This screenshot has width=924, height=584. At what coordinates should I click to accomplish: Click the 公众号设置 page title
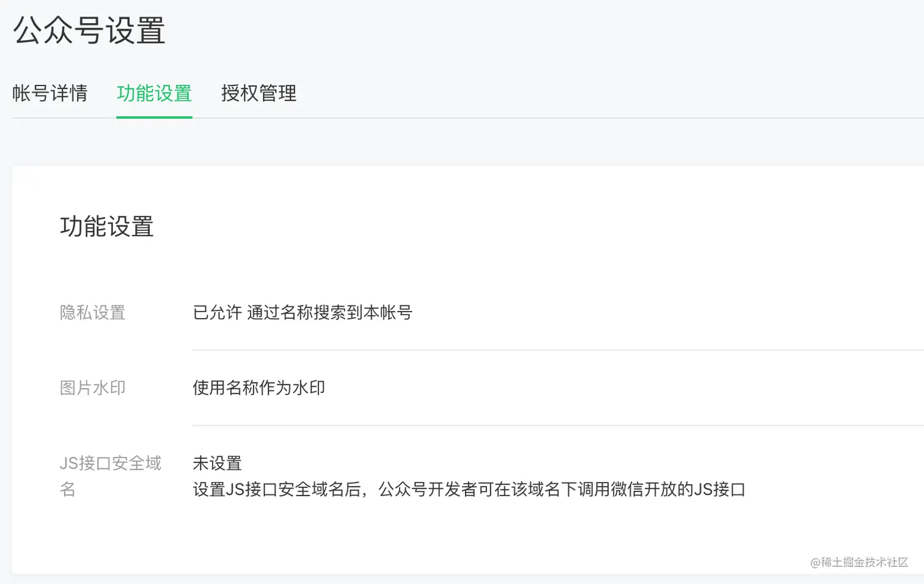pos(89,31)
